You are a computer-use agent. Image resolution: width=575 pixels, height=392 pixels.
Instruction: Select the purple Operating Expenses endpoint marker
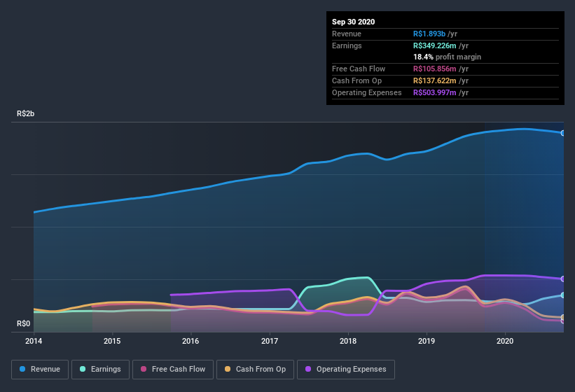[562, 279]
